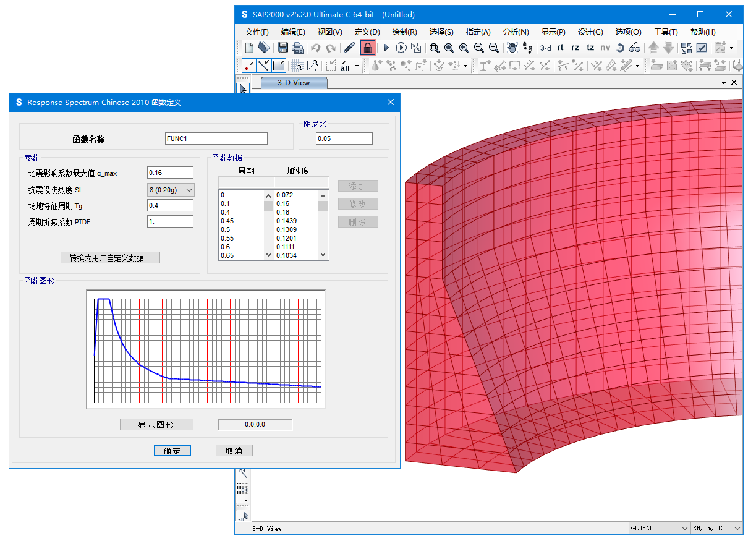Click the Lock/Unlock model icon
756x541 pixels.
pyautogui.click(x=368, y=48)
